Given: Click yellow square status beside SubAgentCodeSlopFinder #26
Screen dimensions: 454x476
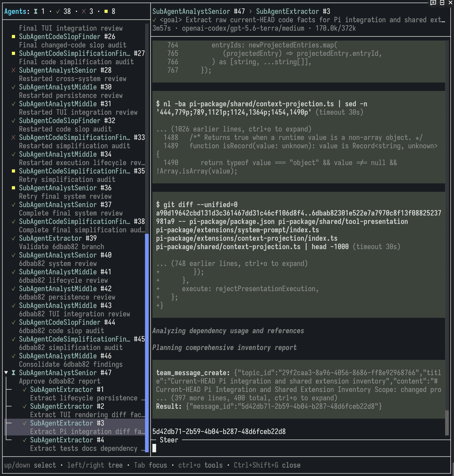Looking at the screenshot, I should tap(13, 37).
